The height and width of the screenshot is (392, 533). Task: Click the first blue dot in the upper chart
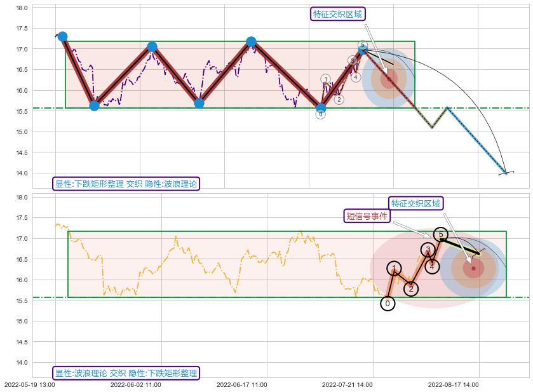click(x=62, y=37)
